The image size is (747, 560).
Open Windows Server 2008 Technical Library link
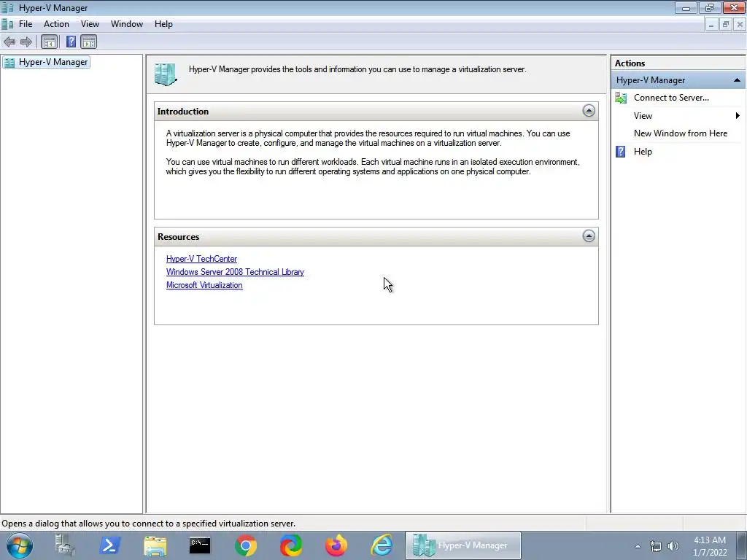pyautogui.click(x=235, y=272)
